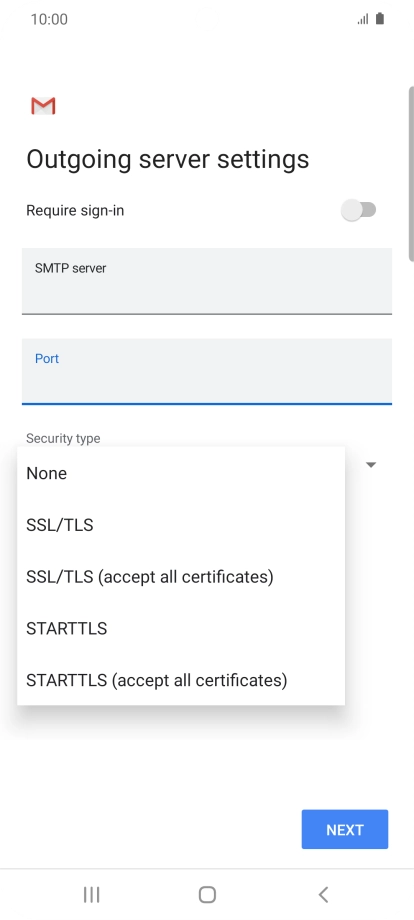
Task: Select SSL/TLS (accept all certificates)
Action: (181, 576)
